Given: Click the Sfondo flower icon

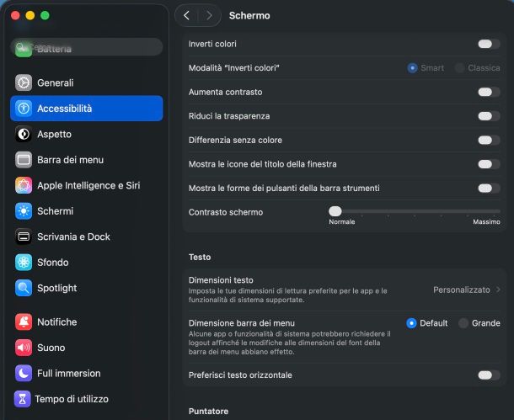Looking at the screenshot, I should pyautogui.click(x=24, y=263).
